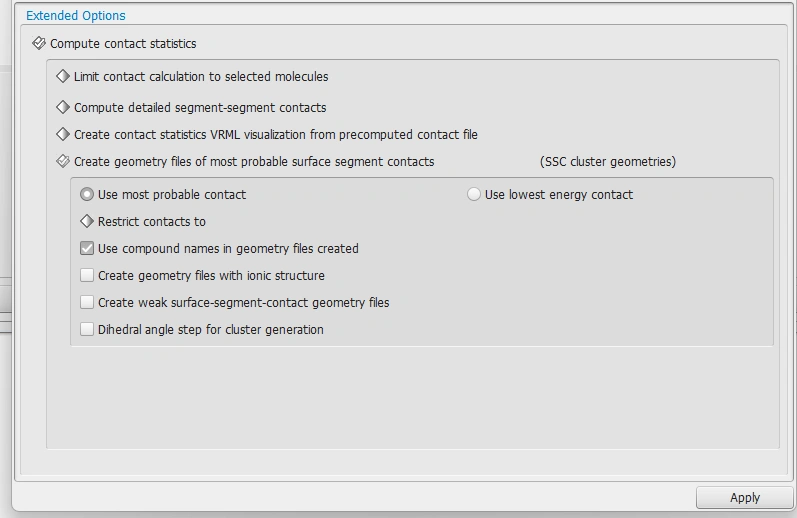Click the 'Limit contact calculation' label text

tap(200, 77)
